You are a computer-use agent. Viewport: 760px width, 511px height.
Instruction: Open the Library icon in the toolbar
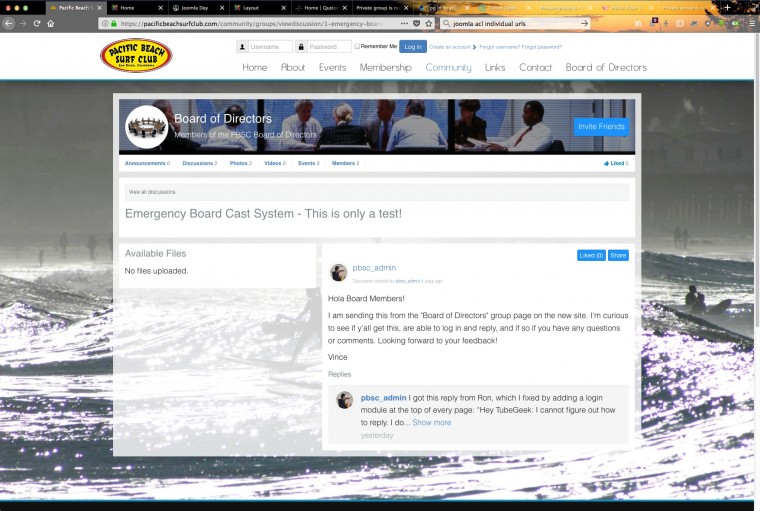coord(638,23)
